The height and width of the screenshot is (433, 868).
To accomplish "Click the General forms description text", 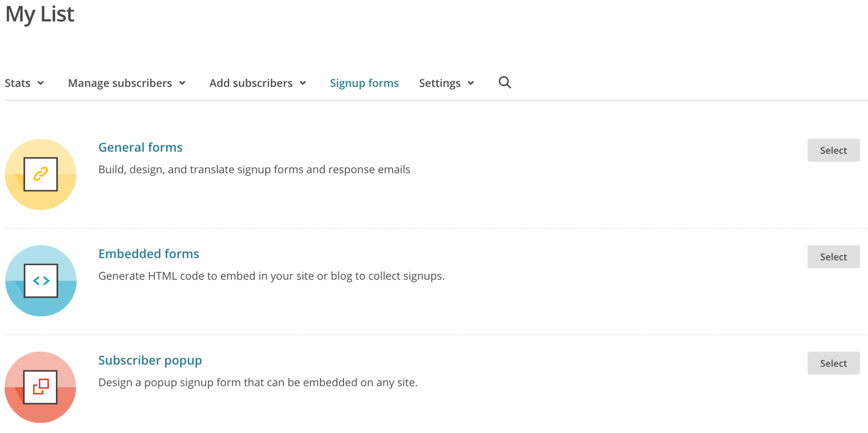I will pos(254,169).
